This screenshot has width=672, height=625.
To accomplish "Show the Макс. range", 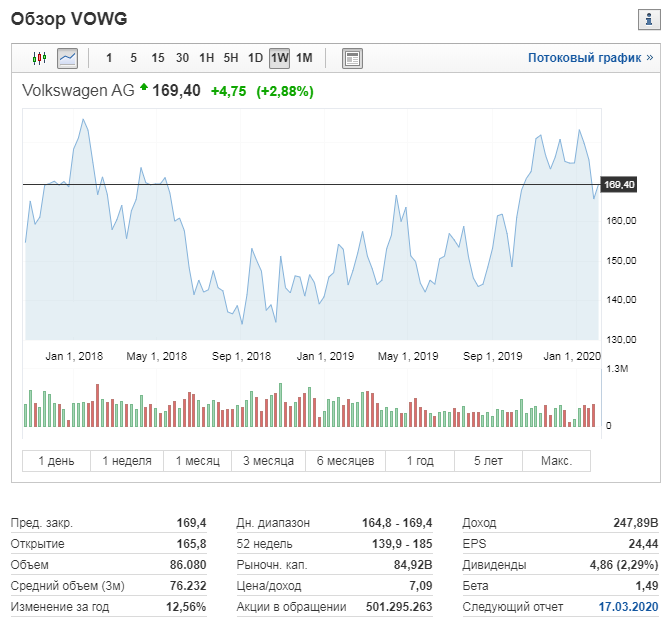I will click(x=556, y=461).
